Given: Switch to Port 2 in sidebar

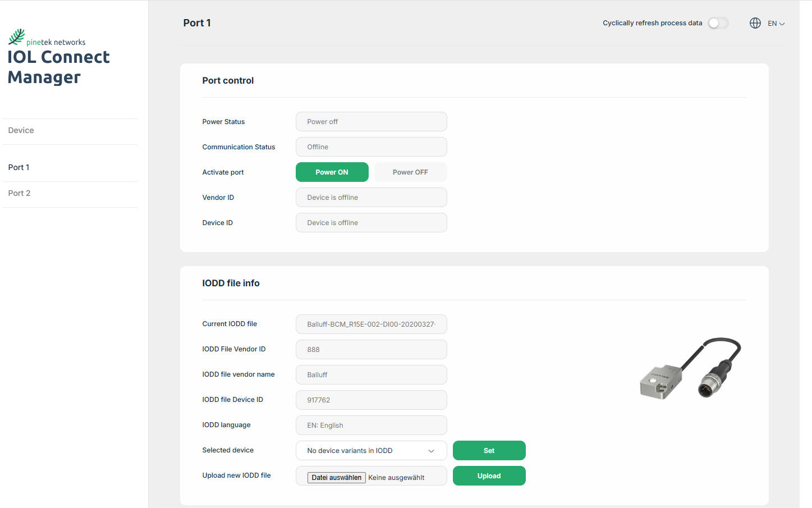Looking at the screenshot, I should pos(20,193).
